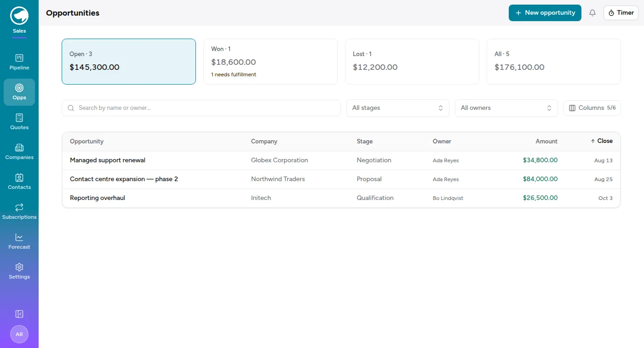Screen dimensions: 644x348
Task: Click the Aug 25 close date
Action: [x=604, y=180]
